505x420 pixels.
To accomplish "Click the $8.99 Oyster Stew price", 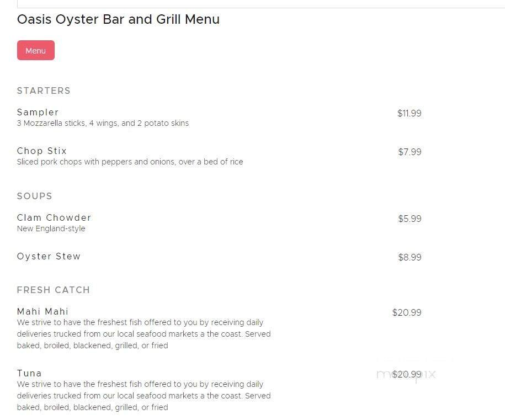I will pyautogui.click(x=410, y=257).
